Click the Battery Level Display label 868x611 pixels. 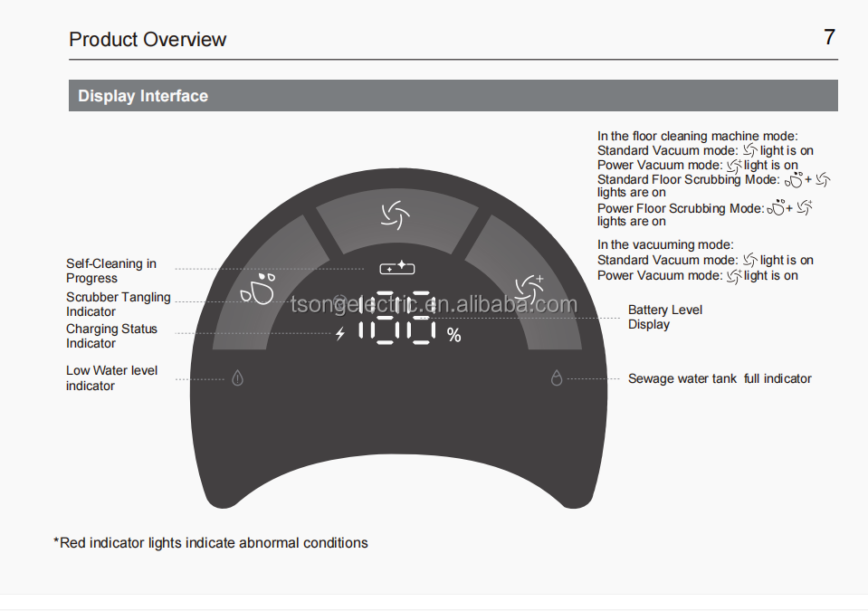665,317
